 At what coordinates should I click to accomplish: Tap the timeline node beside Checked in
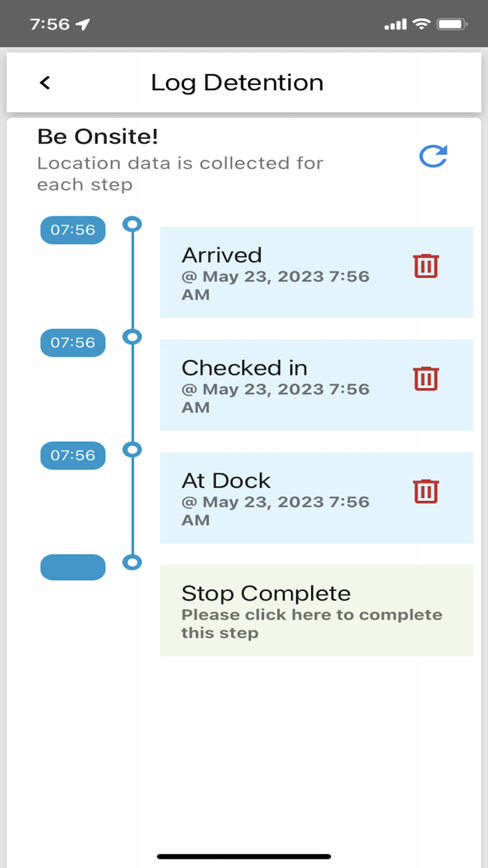click(x=132, y=337)
